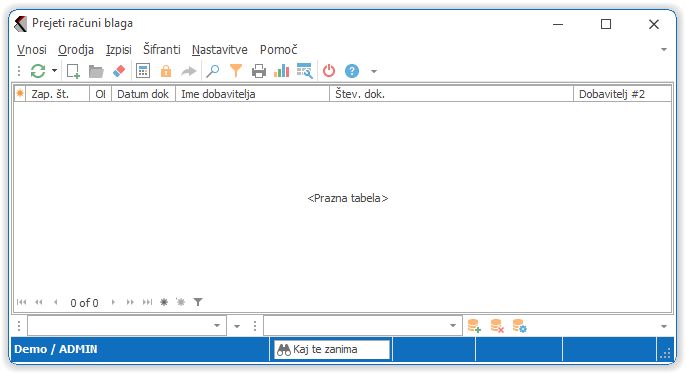Viewport: 689px width, 377px height.
Task: Print using the printer icon
Action: (x=259, y=71)
